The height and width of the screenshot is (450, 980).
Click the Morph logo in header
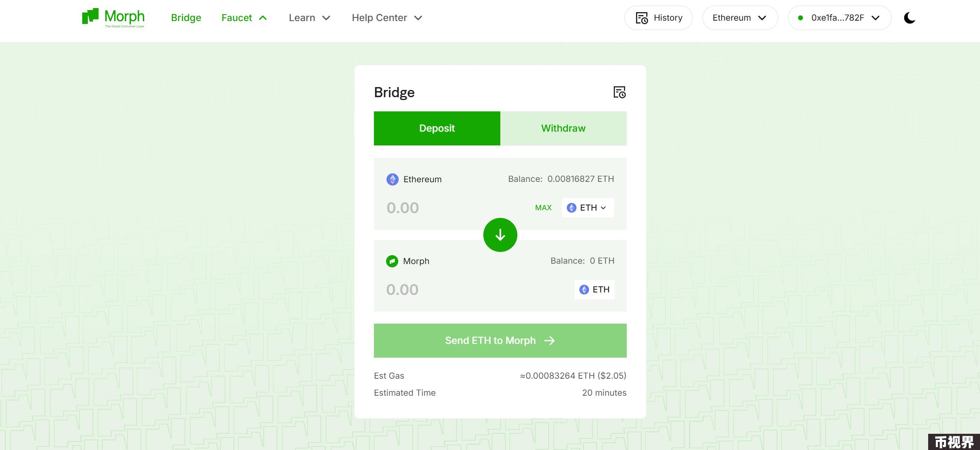[113, 17]
